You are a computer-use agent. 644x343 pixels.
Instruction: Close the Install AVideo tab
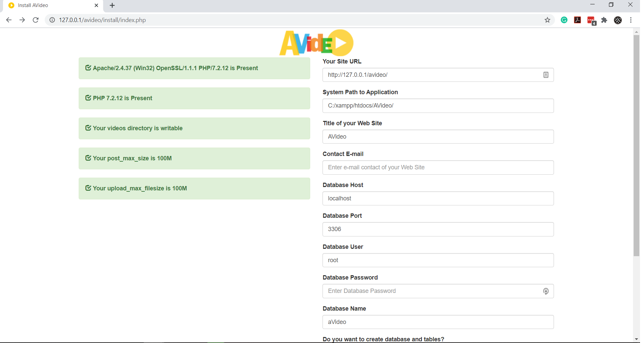click(x=96, y=5)
